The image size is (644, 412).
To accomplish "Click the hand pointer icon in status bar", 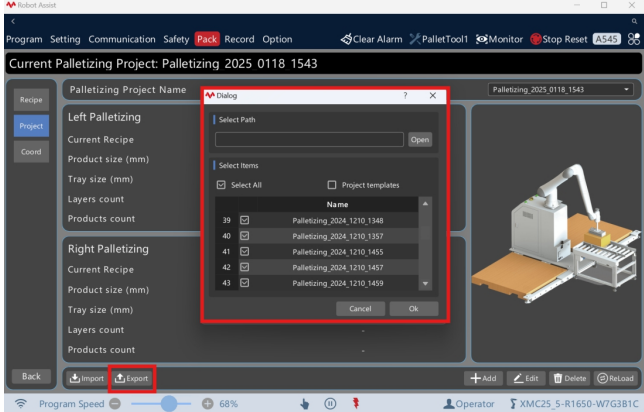I will (304, 404).
